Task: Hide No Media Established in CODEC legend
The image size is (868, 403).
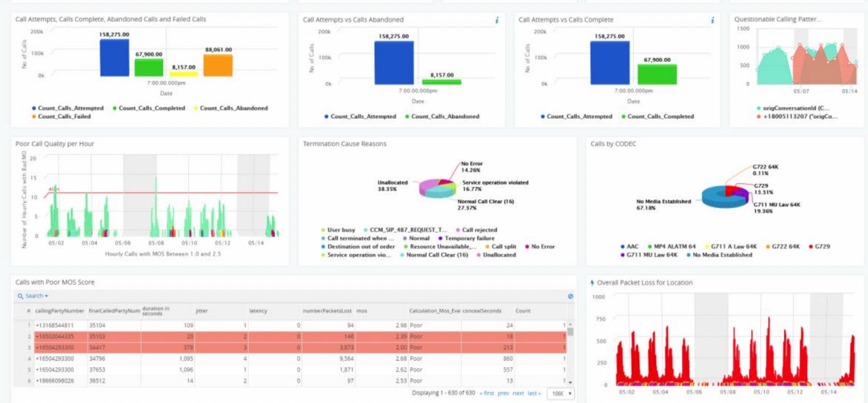Action: 722,255
